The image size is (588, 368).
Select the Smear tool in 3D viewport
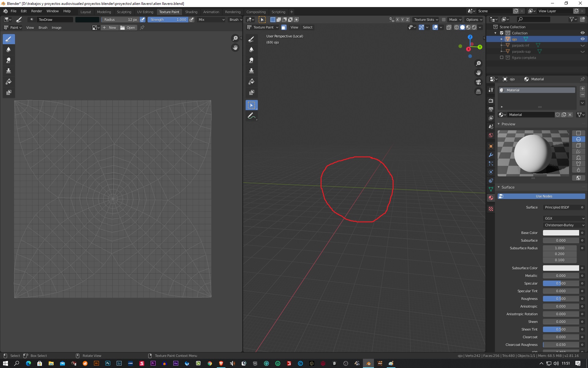tap(251, 60)
